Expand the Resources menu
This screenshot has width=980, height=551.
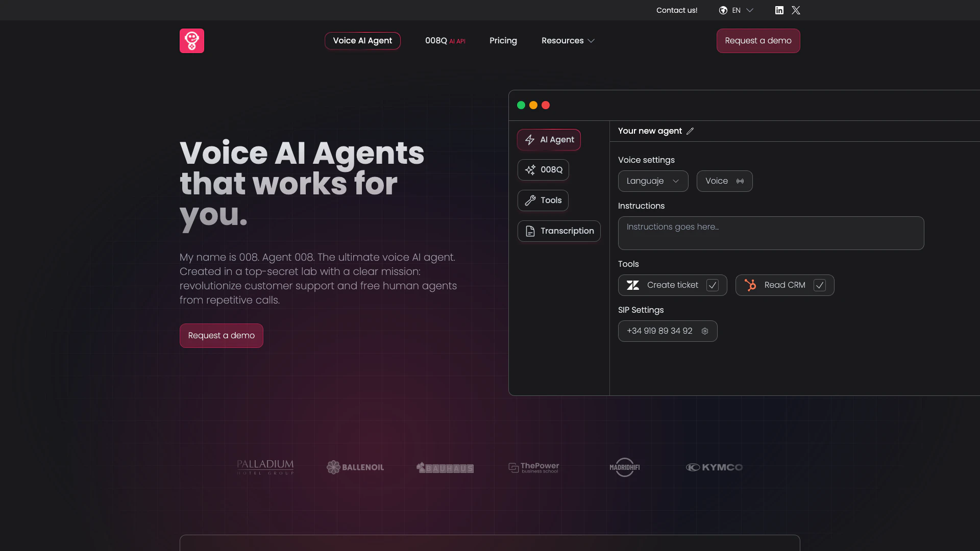pos(568,41)
